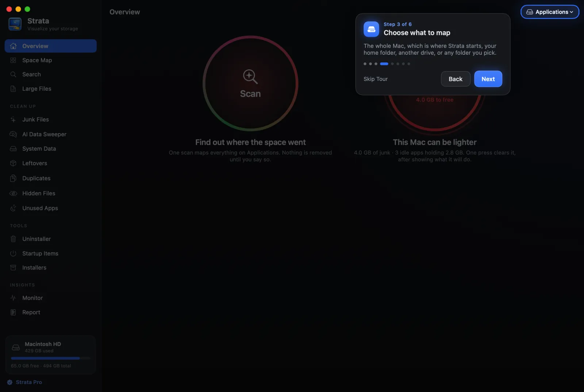Click the Uninstaller trash icon
Viewport: 584px width, 392px height.
tap(14, 239)
